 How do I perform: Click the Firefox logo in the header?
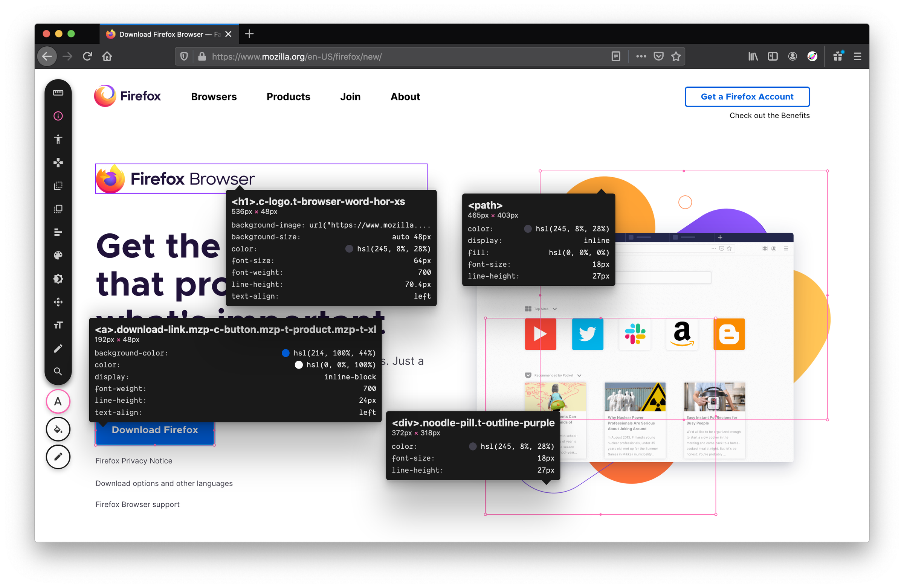tap(127, 96)
